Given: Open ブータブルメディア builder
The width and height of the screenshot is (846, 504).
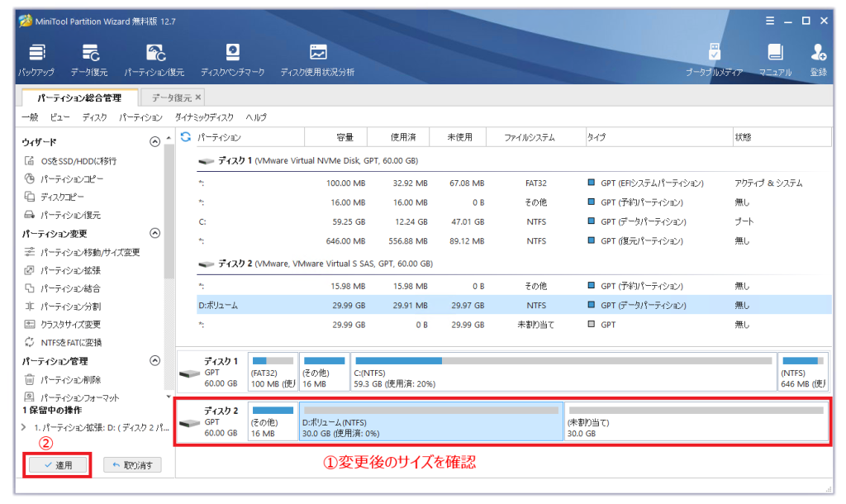Looking at the screenshot, I should tap(715, 59).
